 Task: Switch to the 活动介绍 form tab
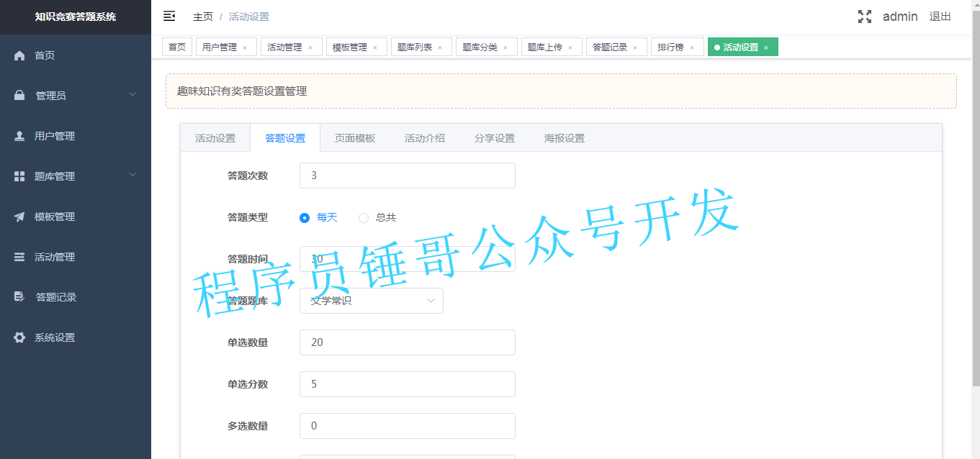(x=425, y=138)
